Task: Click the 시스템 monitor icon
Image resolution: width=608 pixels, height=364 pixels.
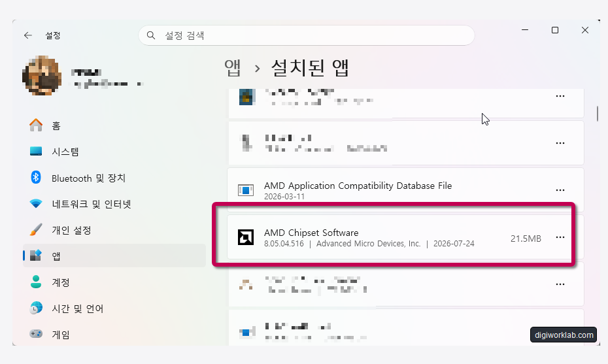Action: pos(36,151)
